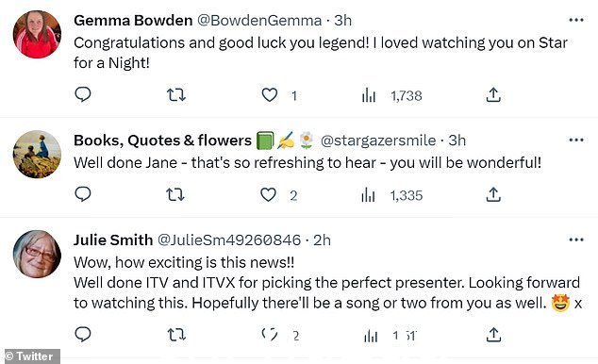Reply to Gemma Bowden's tweet
This screenshot has width=598, height=364.
[x=82, y=94]
